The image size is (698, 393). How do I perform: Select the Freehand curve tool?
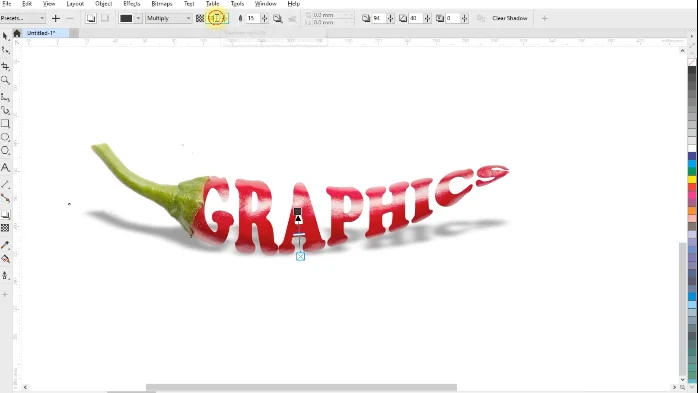click(x=5, y=97)
